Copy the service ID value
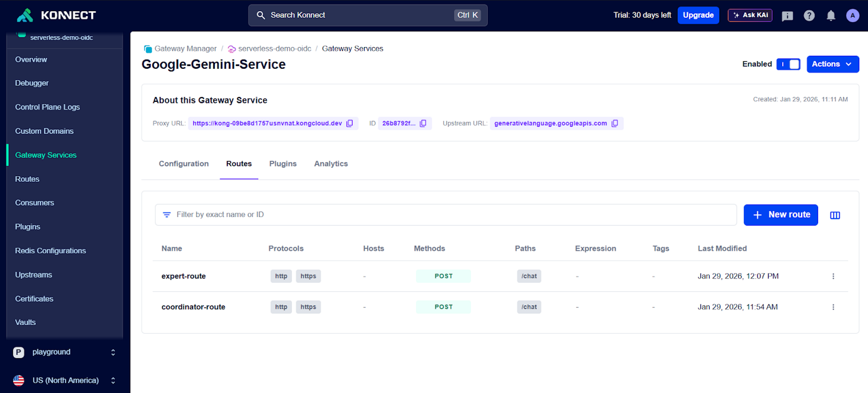The width and height of the screenshot is (868, 393). pos(423,123)
